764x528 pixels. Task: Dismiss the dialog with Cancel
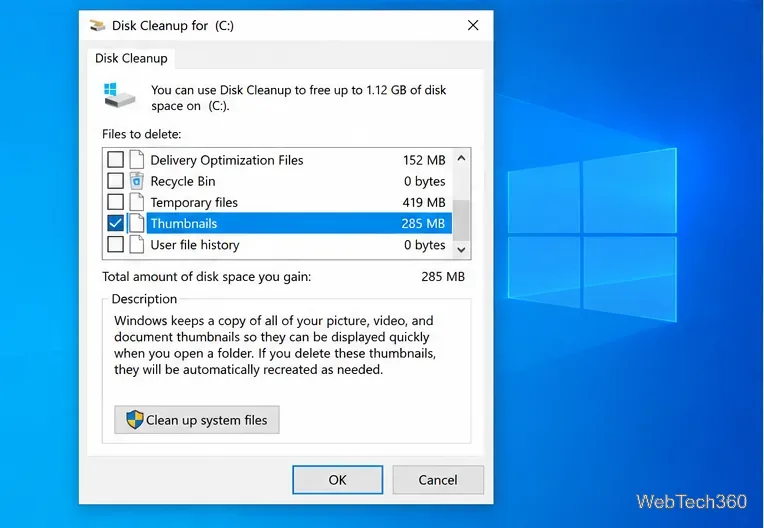[438, 480]
